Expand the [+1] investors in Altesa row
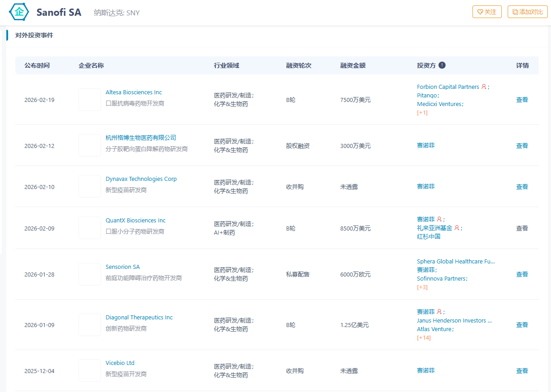The width and height of the screenshot is (551, 392). pyautogui.click(x=422, y=112)
